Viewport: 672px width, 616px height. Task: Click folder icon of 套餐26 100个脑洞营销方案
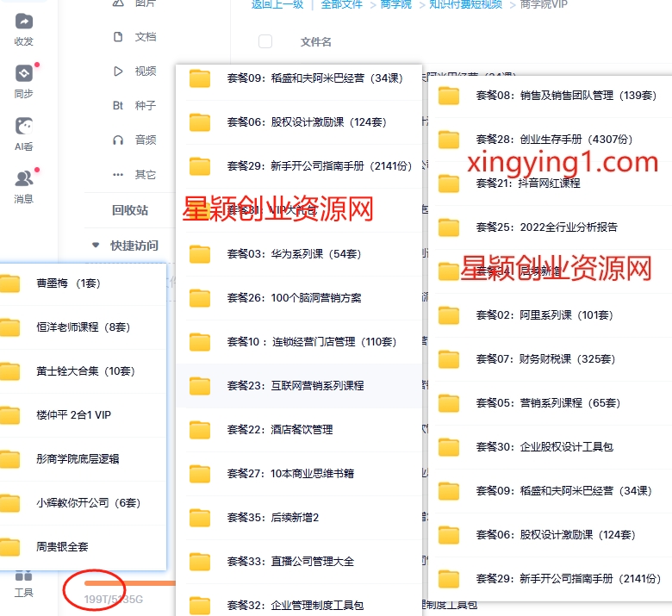(200, 298)
